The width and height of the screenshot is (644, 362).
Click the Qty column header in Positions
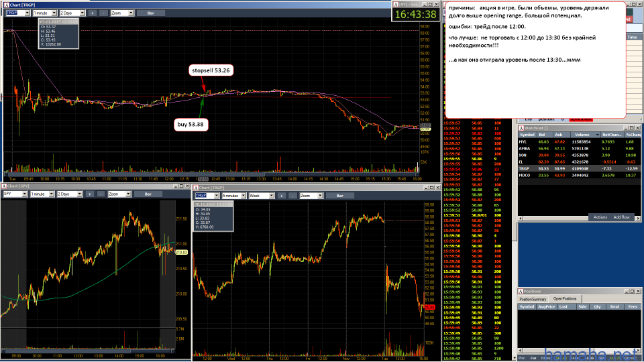pyautogui.click(x=597, y=306)
